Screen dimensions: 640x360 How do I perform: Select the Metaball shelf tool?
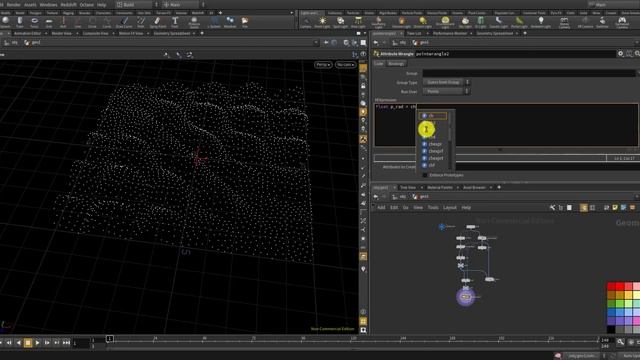(x=230, y=22)
